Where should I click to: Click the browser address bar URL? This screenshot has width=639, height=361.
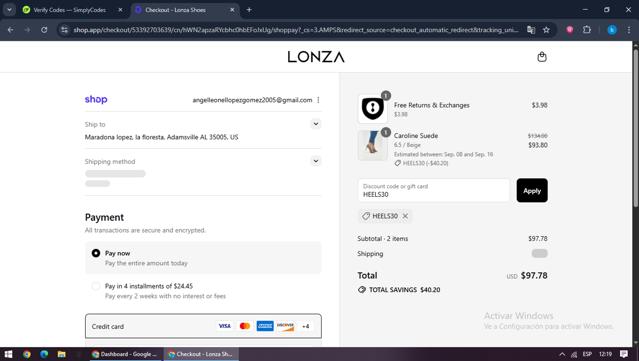click(296, 30)
